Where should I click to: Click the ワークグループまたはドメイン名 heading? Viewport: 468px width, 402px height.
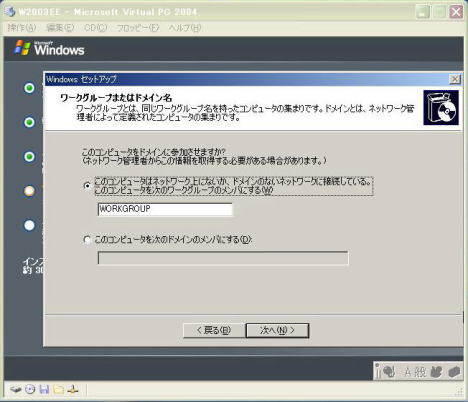tap(116, 98)
